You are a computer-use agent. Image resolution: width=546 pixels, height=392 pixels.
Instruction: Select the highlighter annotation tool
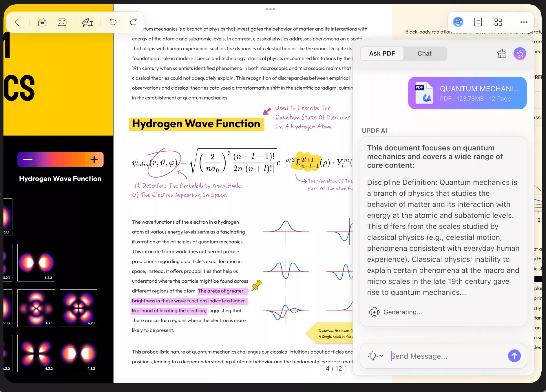[87, 22]
